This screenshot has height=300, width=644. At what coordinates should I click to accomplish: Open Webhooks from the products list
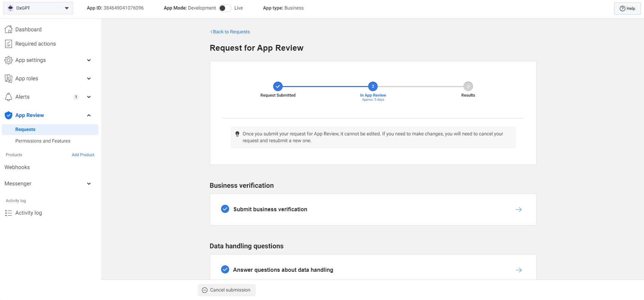point(17,167)
